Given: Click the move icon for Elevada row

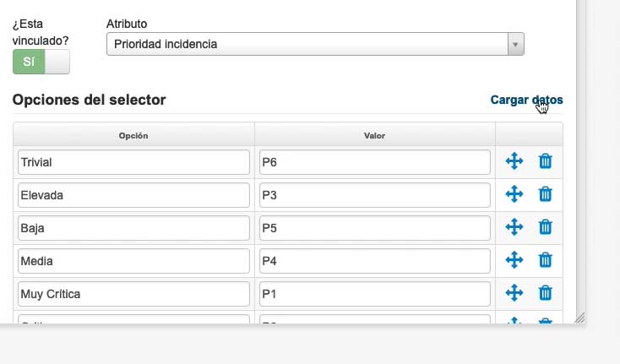Looking at the screenshot, I should tap(514, 194).
